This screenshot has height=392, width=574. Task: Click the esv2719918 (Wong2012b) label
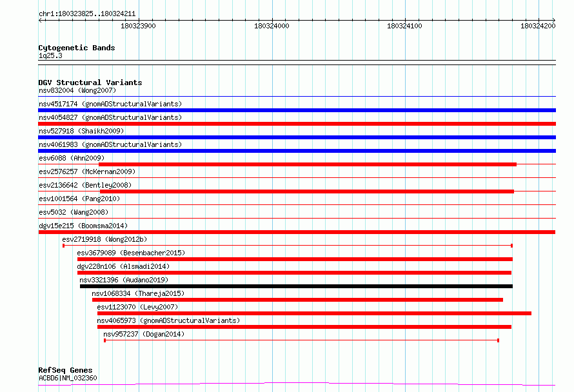[x=104, y=239]
